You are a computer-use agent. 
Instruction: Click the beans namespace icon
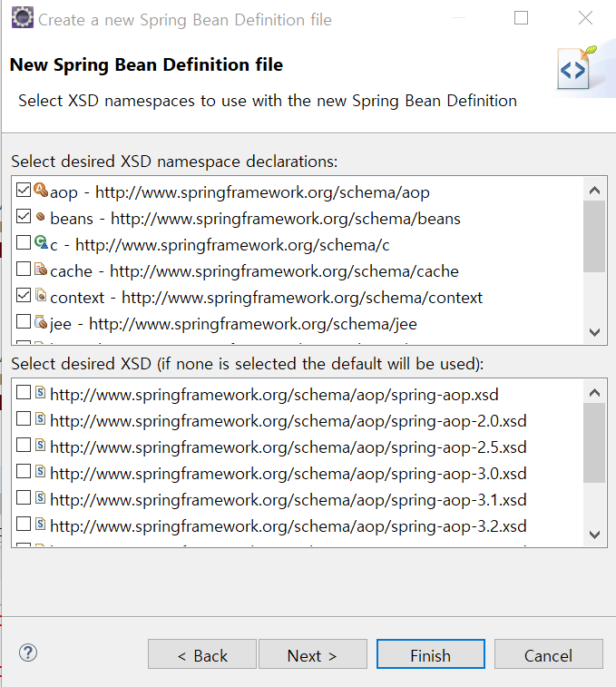pos(41,216)
